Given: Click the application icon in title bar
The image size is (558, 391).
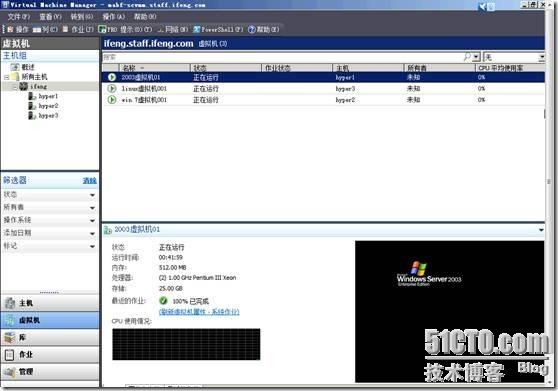Looking at the screenshot, I should pos(5,5).
